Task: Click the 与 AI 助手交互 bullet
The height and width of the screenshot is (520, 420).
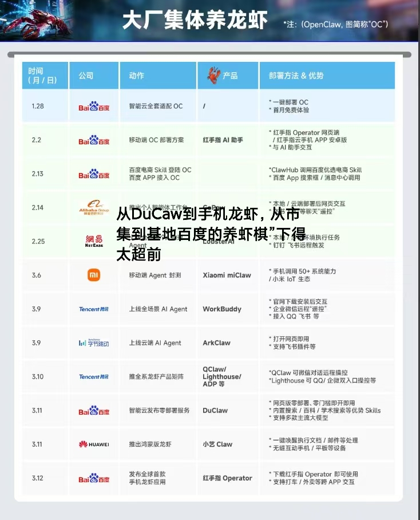Action: pyautogui.click(x=291, y=148)
